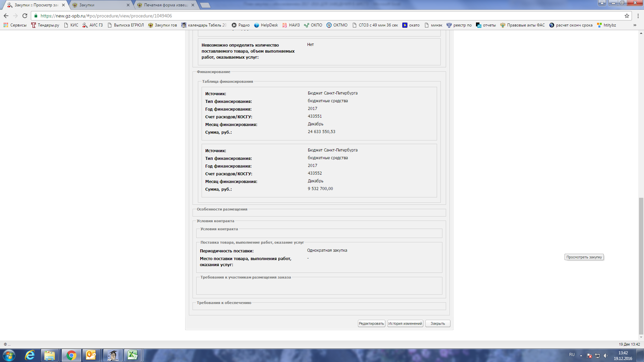The height and width of the screenshot is (362, 644).
Task: Bookmark this page with star icon
Action: click(x=627, y=16)
